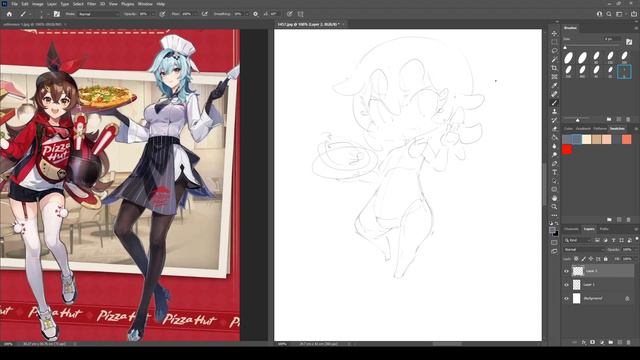
Task: Select the Frame tool
Action: [554, 76]
